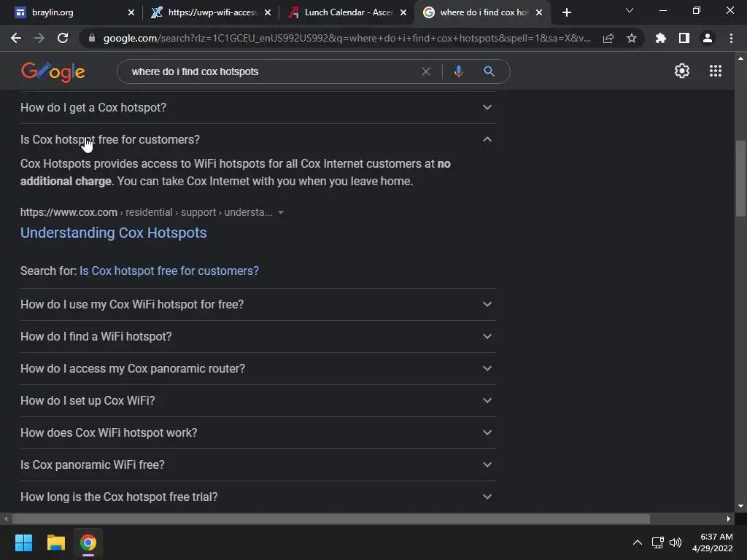Image resolution: width=747 pixels, height=560 pixels.
Task: Go to the Google homepage logo
Action: (53, 71)
